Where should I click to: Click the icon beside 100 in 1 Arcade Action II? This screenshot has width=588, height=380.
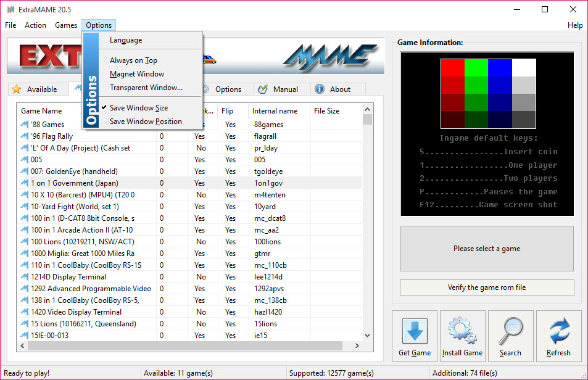click(x=25, y=229)
